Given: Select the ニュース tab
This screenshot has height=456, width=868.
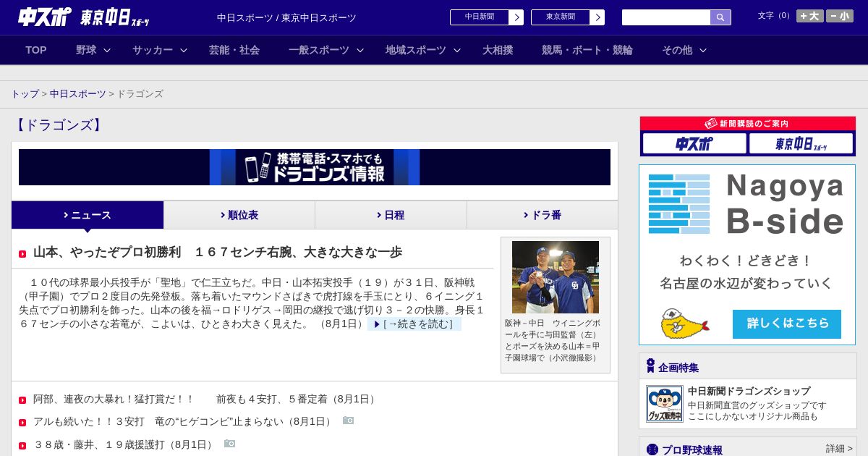Looking at the screenshot, I should [x=88, y=215].
